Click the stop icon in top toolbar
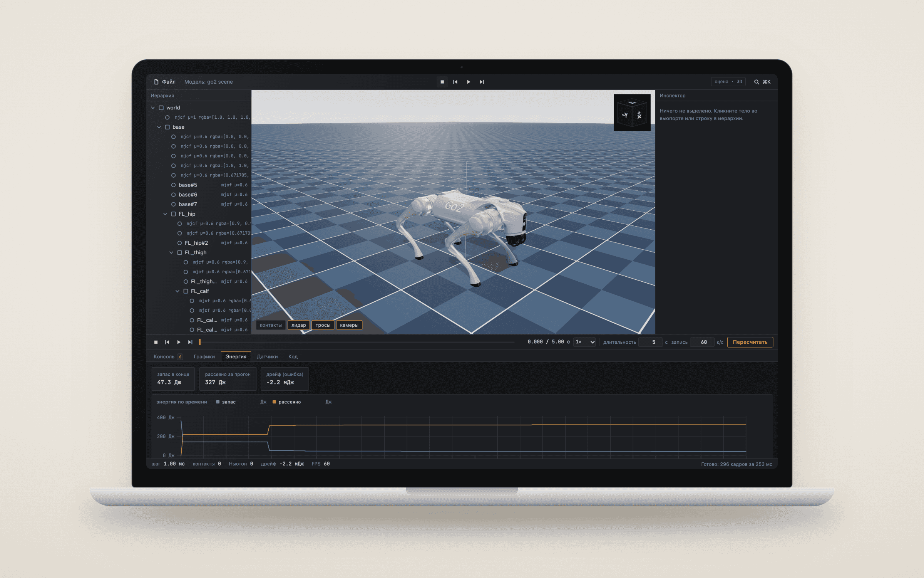This screenshot has height=578, width=924. [x=442, y=82]
